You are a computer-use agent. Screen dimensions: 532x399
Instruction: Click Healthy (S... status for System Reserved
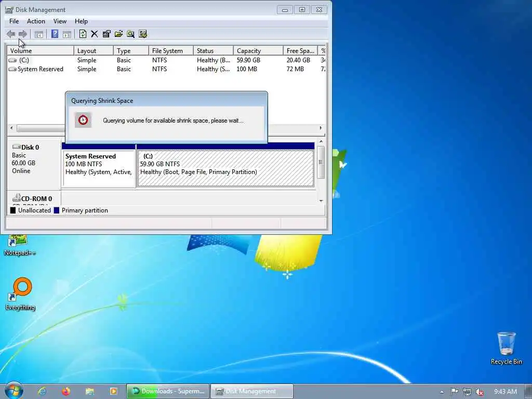coord(213,69)
